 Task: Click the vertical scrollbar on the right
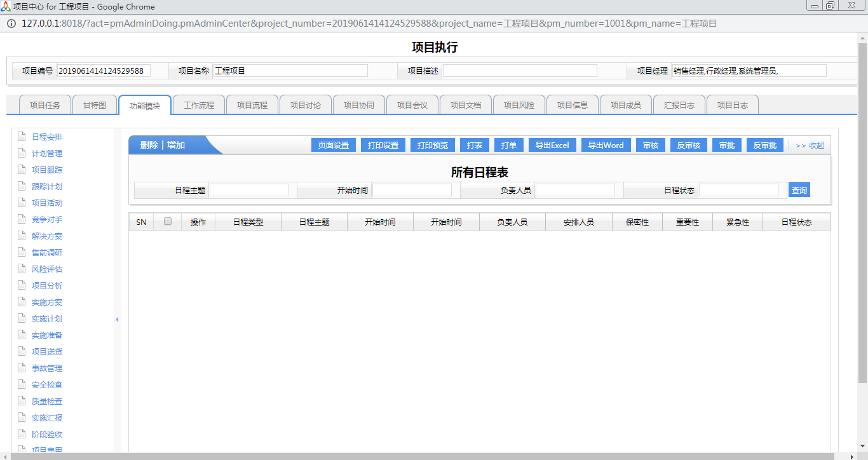point(862,210)
